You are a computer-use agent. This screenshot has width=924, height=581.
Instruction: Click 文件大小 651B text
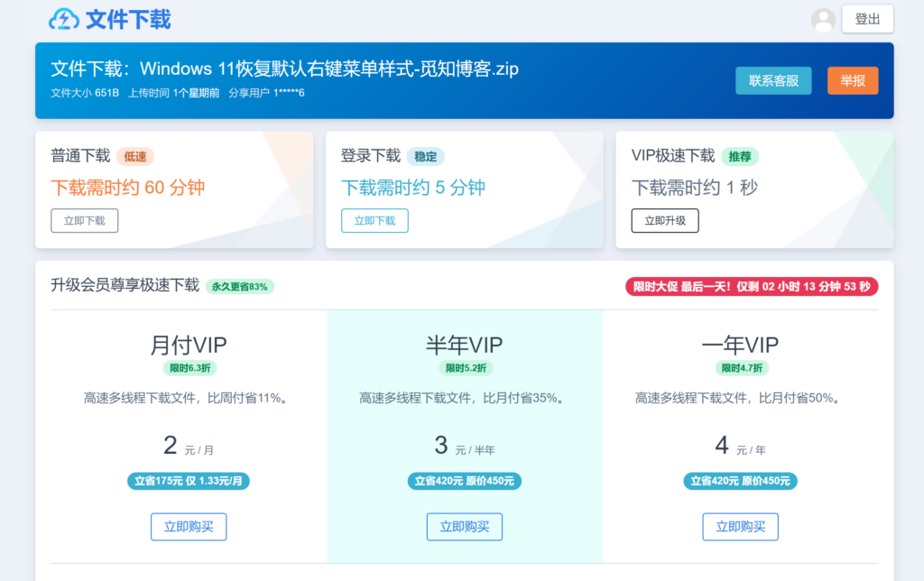pos(85,93)
